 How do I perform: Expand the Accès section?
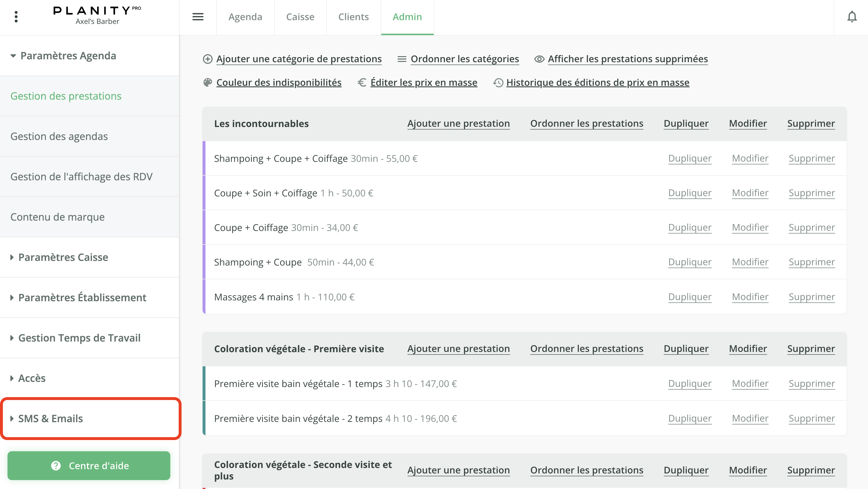(x=32, y=378)
